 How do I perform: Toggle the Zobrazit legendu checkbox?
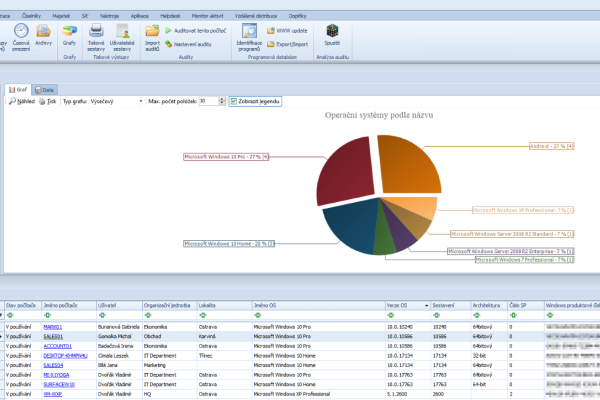pos(234,101)
